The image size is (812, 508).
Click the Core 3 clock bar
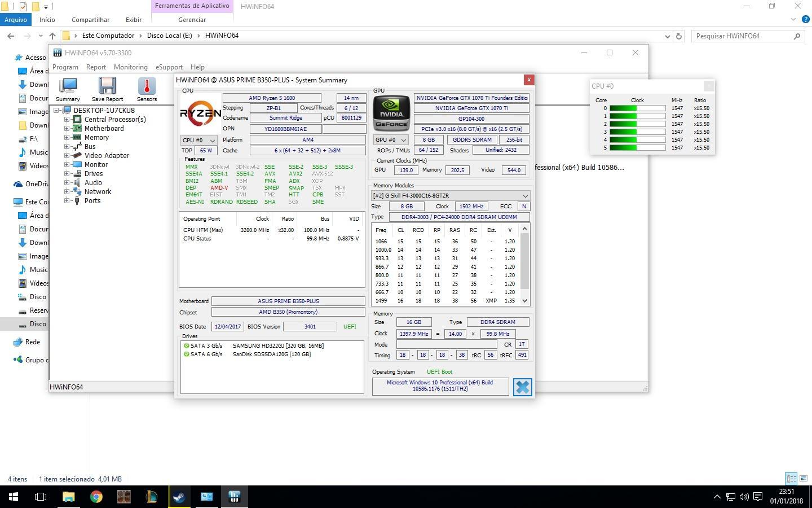[637, 132]
